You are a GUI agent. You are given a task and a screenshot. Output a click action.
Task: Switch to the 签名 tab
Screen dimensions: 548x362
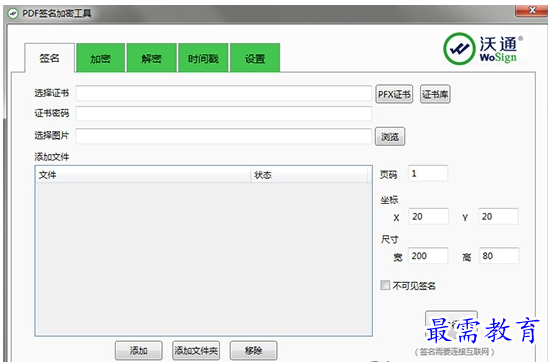(x=49, y=58)
